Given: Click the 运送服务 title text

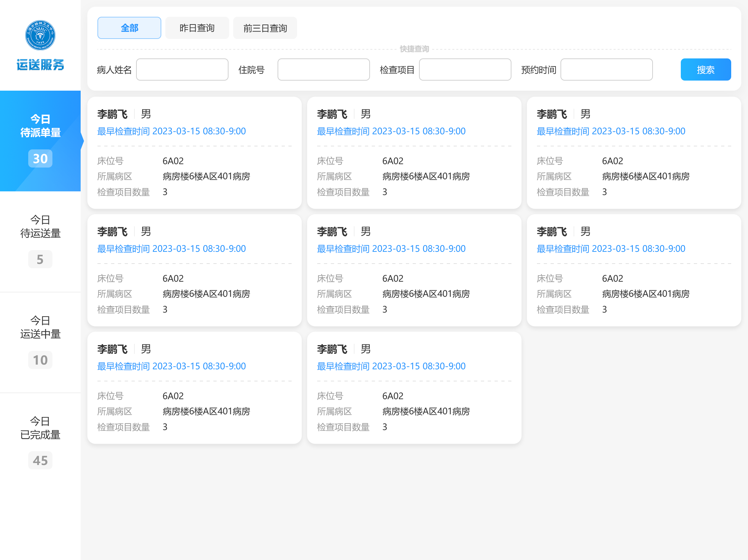Looking at the screenshot, I should 40,64.
